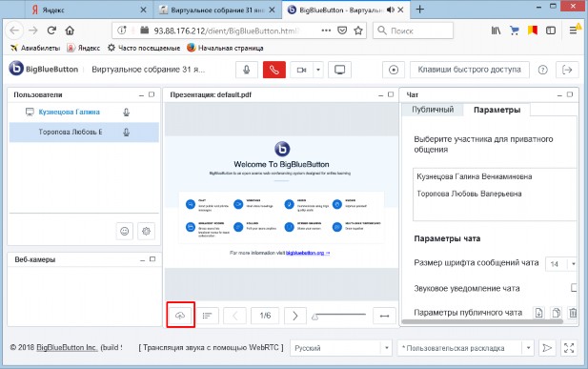This screenshot has height=369, width=588.
Task: Switch to Публичный chat tab
Action: 433,110
